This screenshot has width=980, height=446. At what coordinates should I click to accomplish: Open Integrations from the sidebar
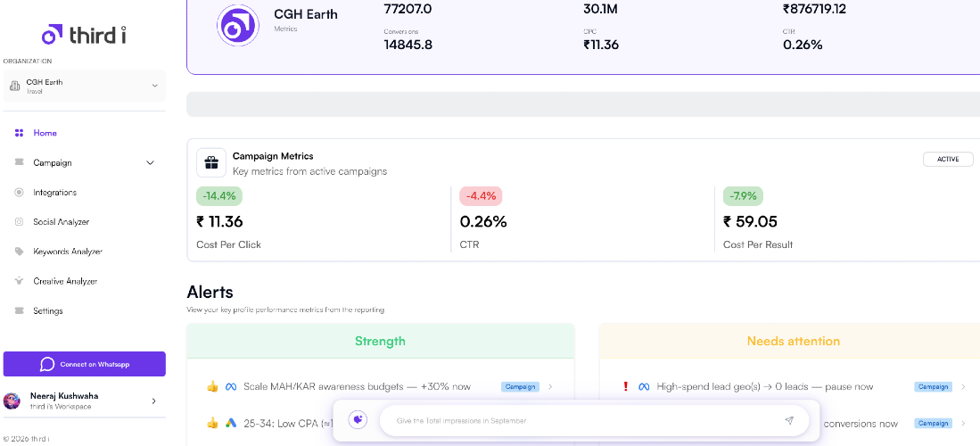[x=54, y=193]
